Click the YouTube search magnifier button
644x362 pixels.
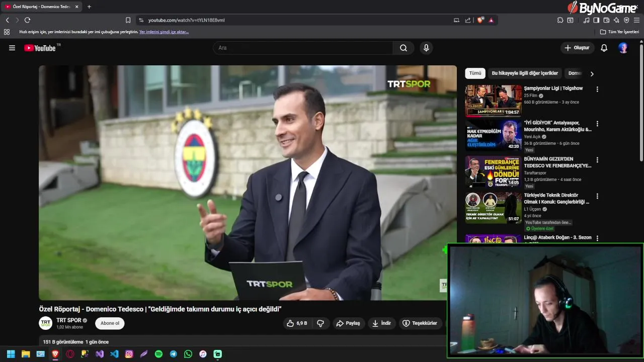(404, 48)
